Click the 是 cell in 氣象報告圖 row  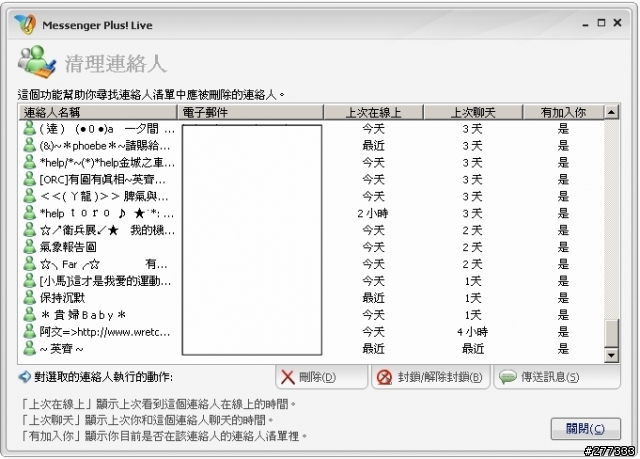pyautogui.click(x=563, y=247)
